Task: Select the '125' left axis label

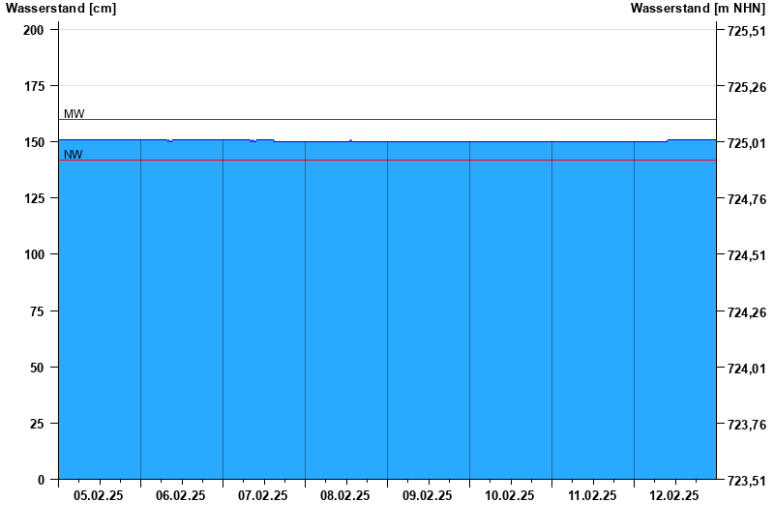Action: click(34, 198)
